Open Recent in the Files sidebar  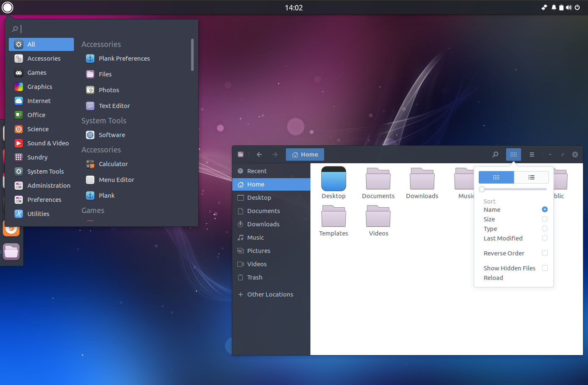271,171
